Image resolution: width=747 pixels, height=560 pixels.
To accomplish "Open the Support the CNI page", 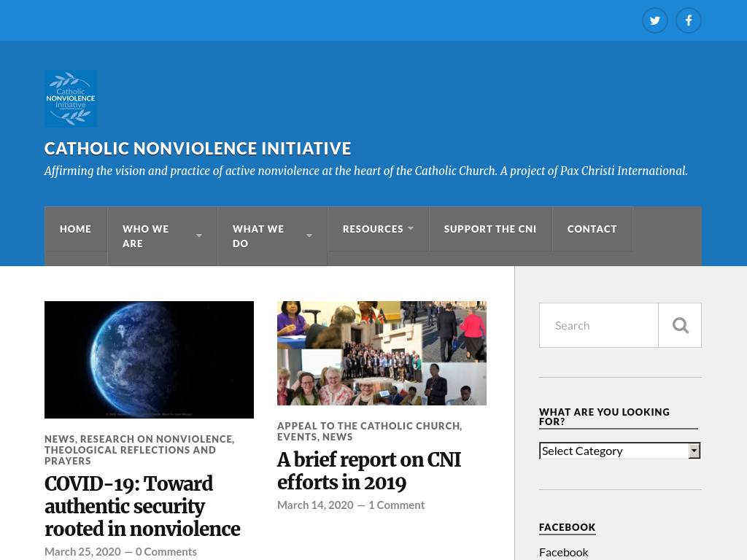I will (489, 229).
